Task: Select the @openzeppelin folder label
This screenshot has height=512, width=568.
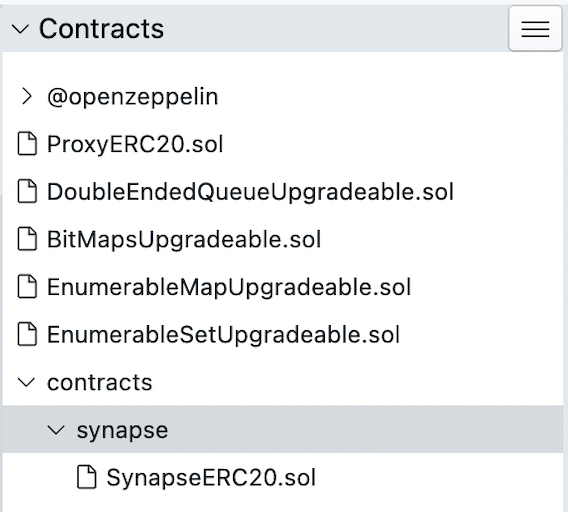Action: (133, 97)
